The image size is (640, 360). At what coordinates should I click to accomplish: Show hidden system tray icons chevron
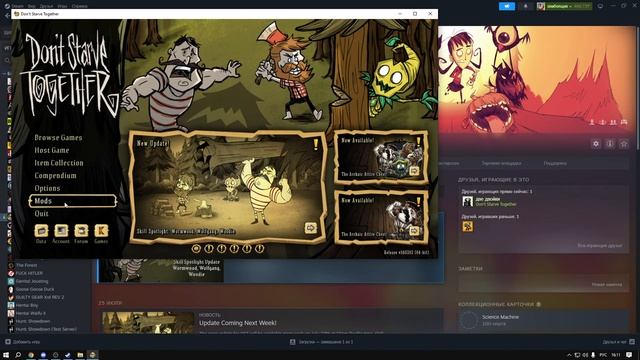[x=569, y=355]
